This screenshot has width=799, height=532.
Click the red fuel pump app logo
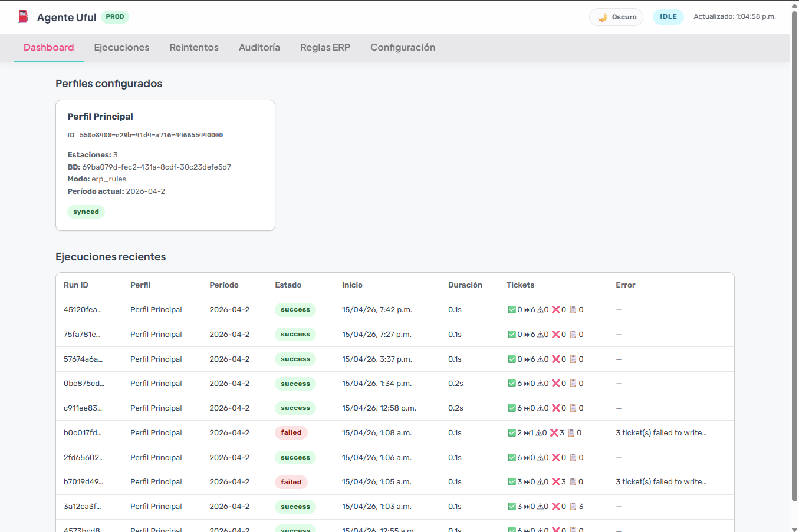(23, 16)
